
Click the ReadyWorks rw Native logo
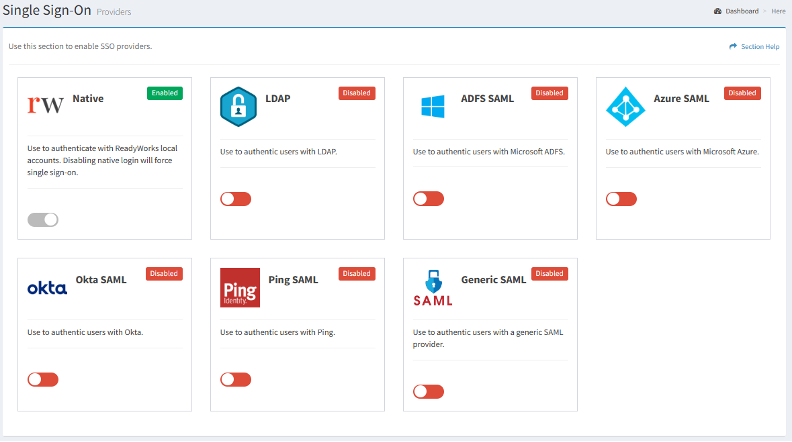tap(46, 103)
